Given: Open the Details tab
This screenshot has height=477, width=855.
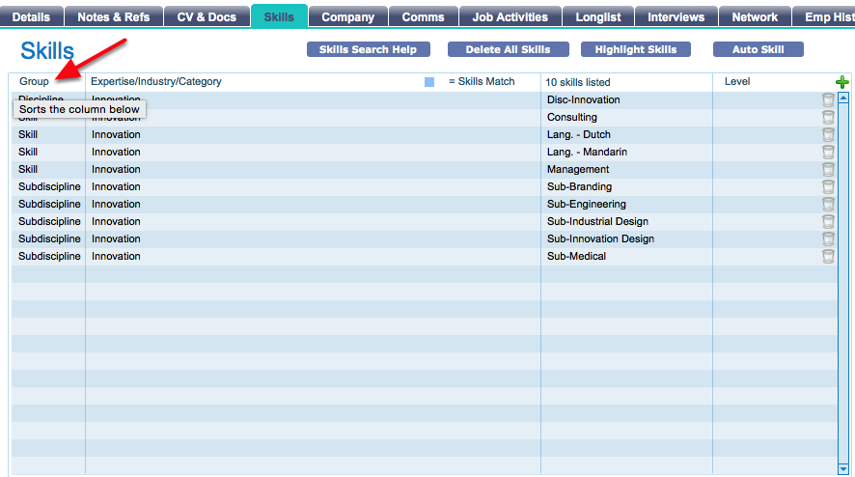Looking at the screenshot, I should [x=31, y=17].
